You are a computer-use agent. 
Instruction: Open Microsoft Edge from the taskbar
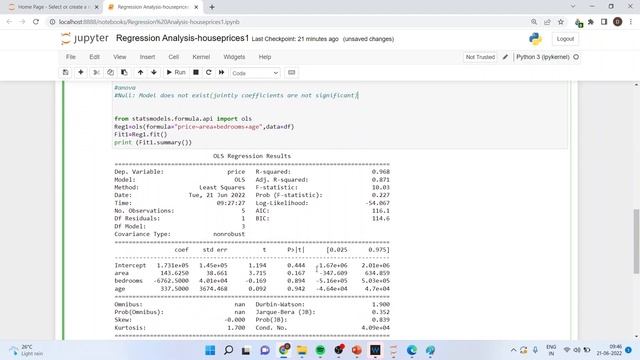pyautogui.click(x=412, y=350)
